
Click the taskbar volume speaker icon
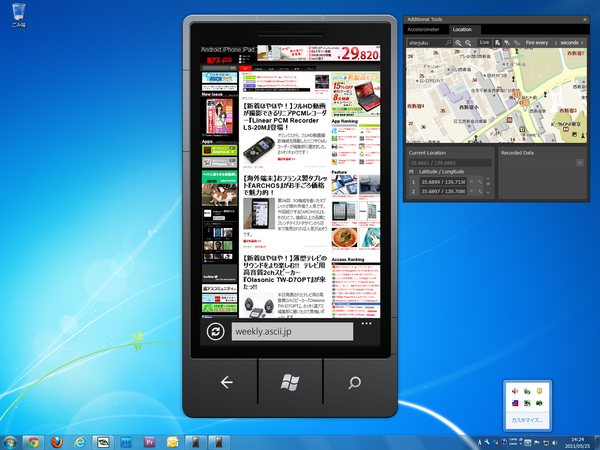(x=554, y=443)
